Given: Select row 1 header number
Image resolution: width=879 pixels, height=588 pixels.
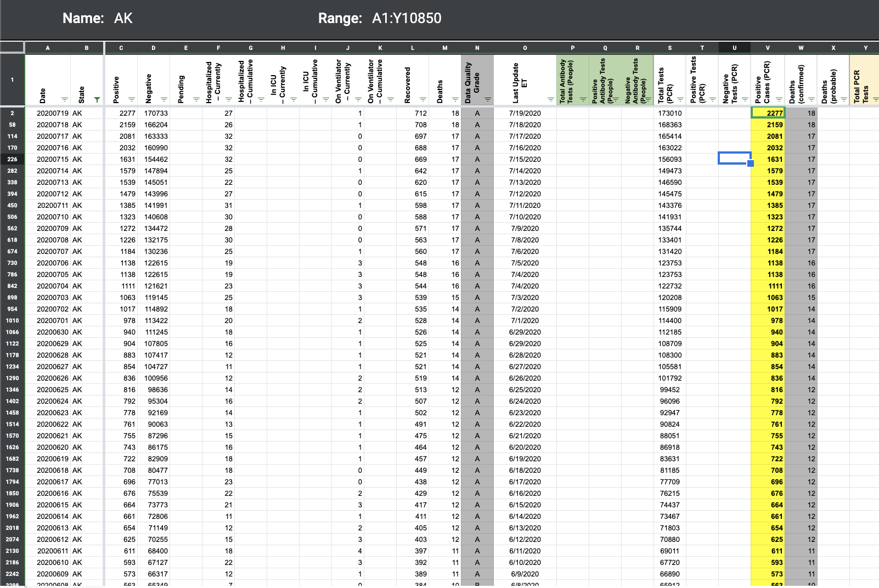Looking at the screenshot, I should pos(12,80).
